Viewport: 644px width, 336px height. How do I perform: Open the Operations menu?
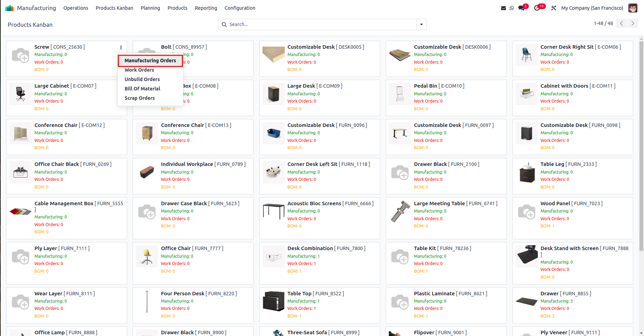tap(76, 8)
